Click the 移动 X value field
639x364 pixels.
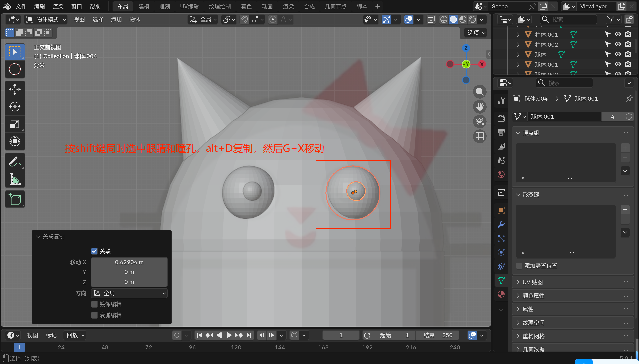click(x=129, y=262)
